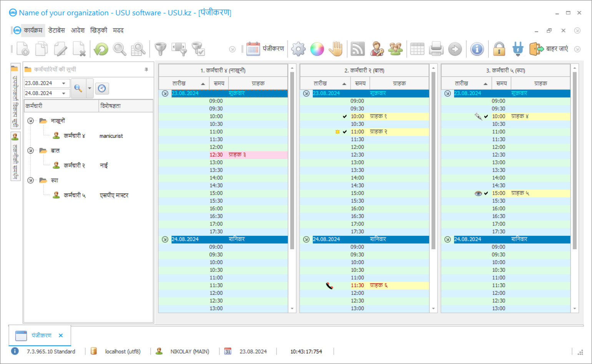Image resolution: width=592 pixels, height=364 pixels.
Task: Click the कर्मचारी २ schedule scroll down arrow
Action: 434,309
